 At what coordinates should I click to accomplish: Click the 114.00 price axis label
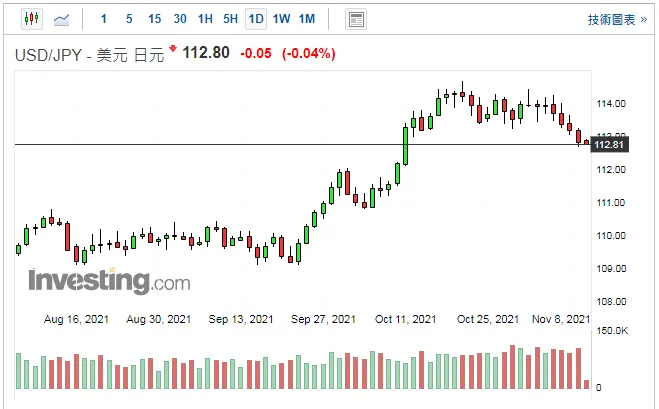[611, 103]
